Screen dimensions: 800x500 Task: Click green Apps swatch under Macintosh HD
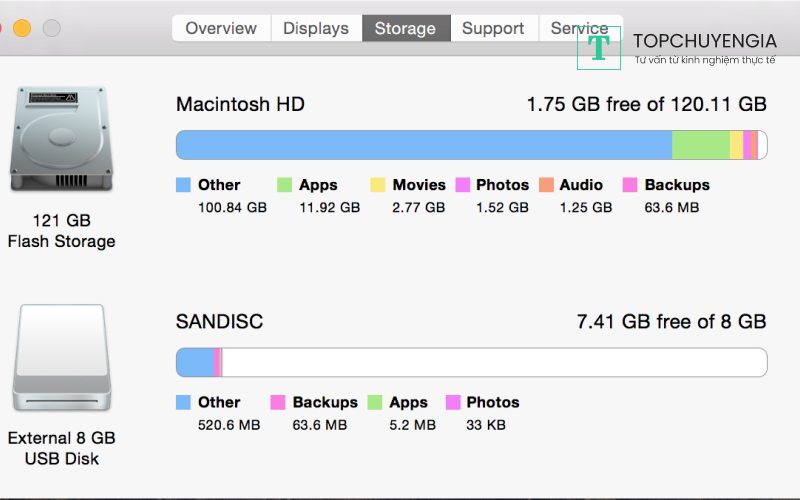[x=284, y=185]
